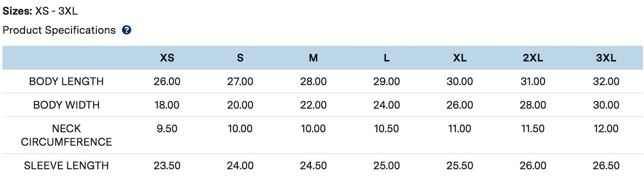This screenshot has width=644, height=191.
Task: Click the NECK CIRCUMFERENCE row label
Action: coord(66,135)
